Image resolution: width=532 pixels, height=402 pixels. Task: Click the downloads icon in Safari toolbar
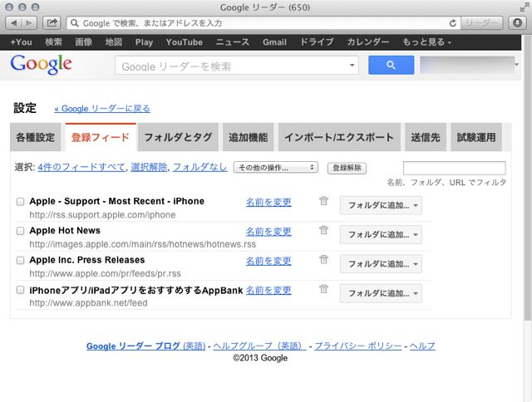point(517,23)
